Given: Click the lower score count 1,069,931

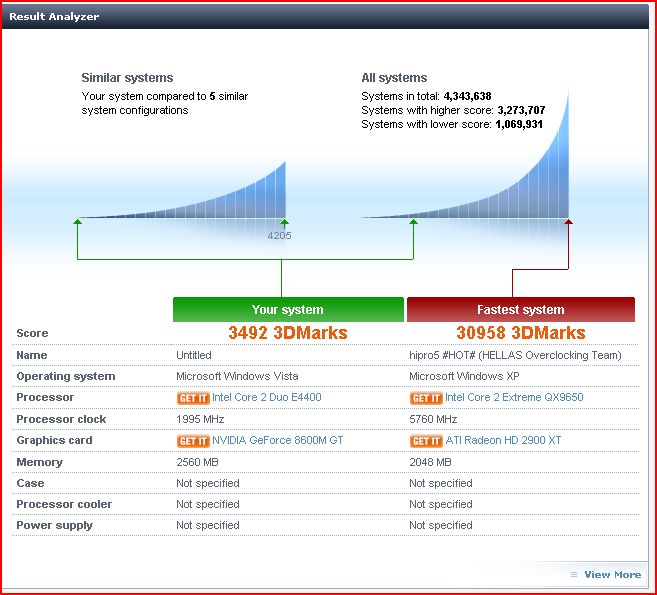Looking at the screenshot, I should click(x=519, y=124).
